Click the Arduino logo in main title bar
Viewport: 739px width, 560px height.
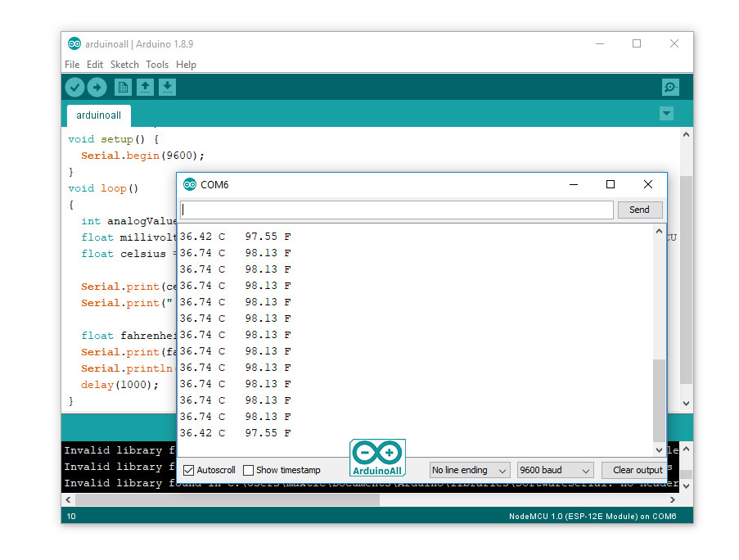click(x=74, y=44)
